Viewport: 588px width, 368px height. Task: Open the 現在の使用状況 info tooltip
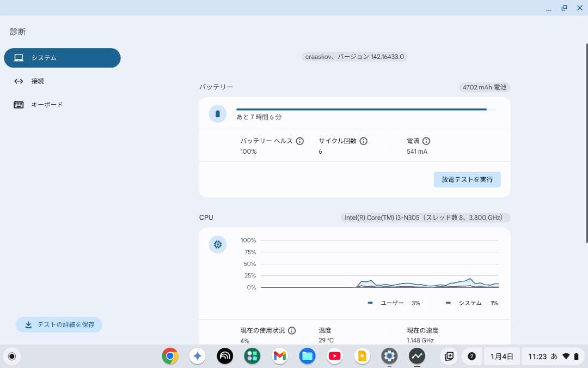coord(292,330)
